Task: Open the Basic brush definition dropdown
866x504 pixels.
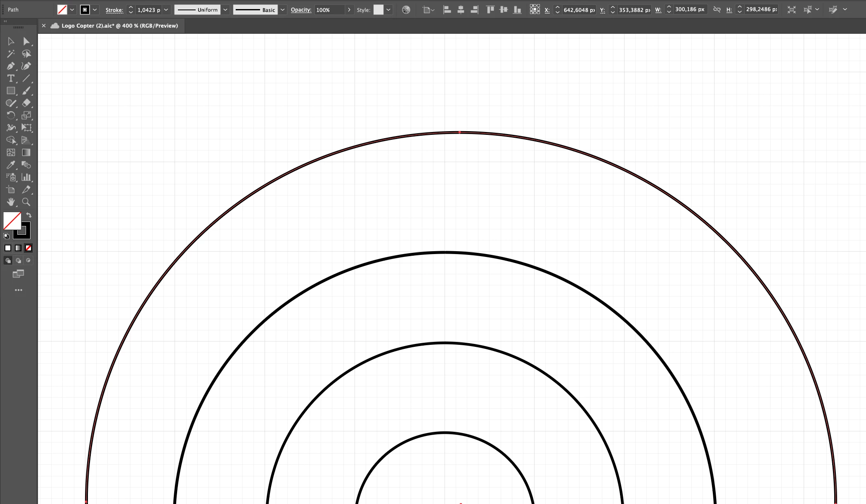Action: pyautogui.click(x=282, y=10)
